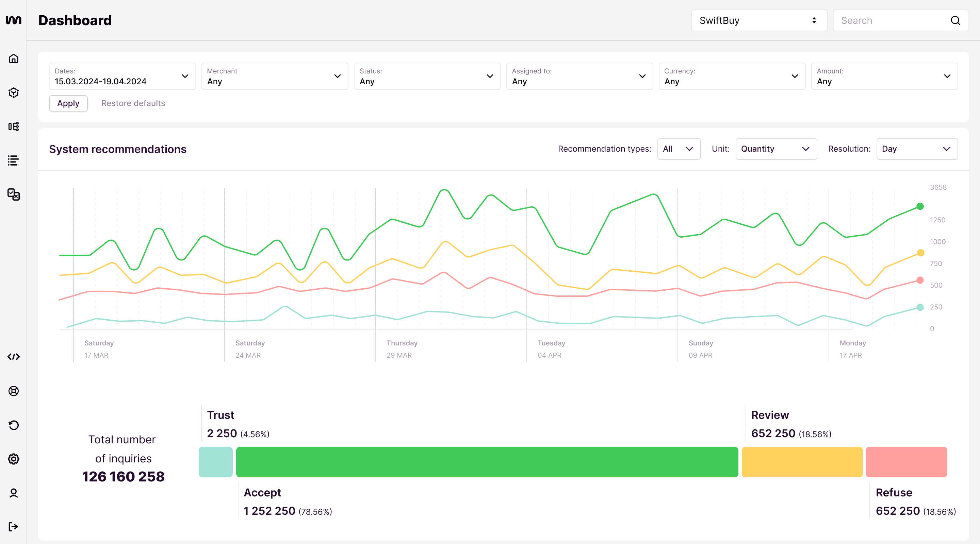Click the Sunday 09 APR axis label
The image size is (980, 544).
(701, 349)
